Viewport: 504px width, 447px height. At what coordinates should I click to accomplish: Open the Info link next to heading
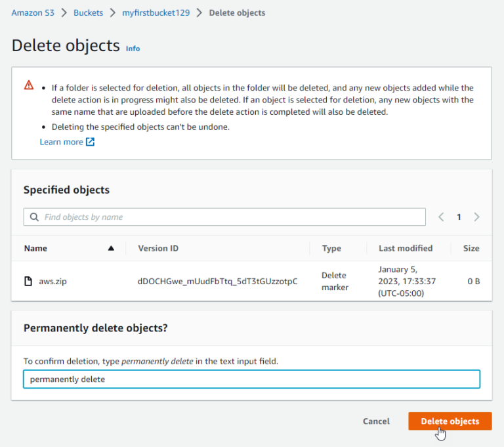pos(133,49)
